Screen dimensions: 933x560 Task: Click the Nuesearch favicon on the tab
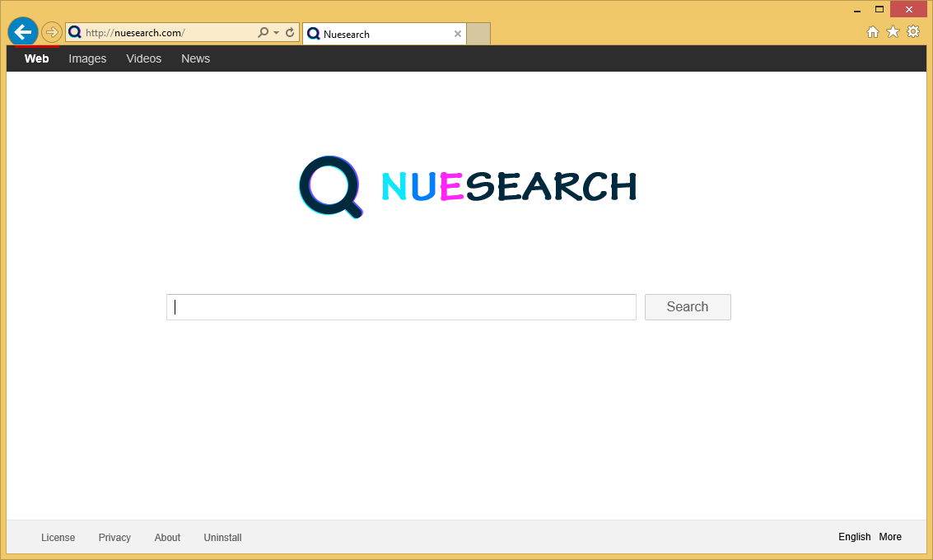pos(314,34)
